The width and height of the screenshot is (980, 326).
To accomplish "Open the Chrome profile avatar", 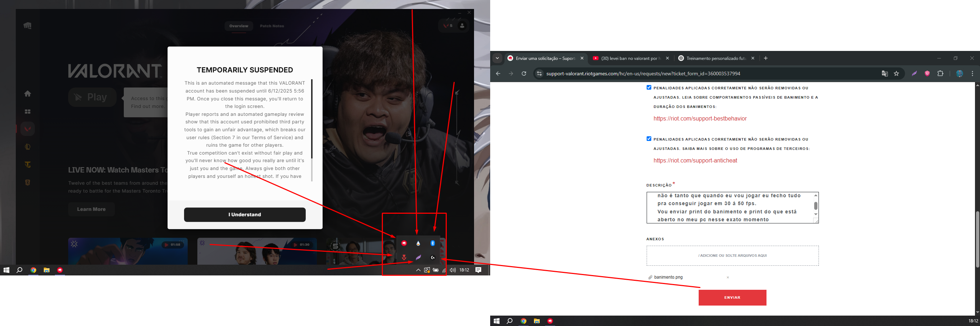I will tap(960, 74).
